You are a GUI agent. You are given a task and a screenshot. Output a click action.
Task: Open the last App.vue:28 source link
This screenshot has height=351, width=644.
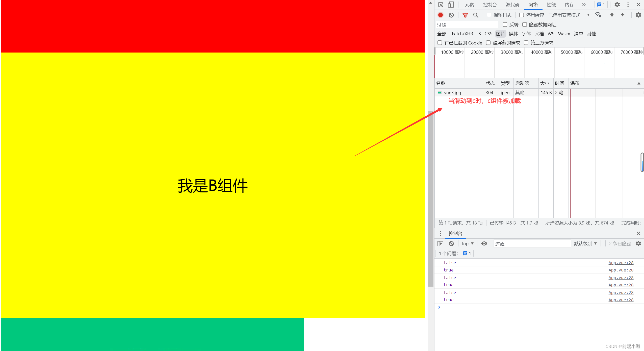[x=621, y=300]
